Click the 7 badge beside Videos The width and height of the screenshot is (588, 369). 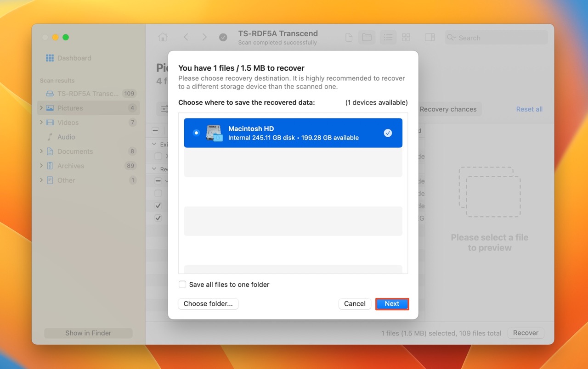[x=132, y=123]
